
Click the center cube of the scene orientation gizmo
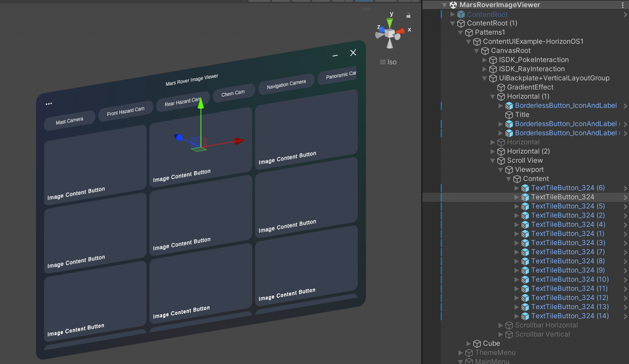(389, 32)
